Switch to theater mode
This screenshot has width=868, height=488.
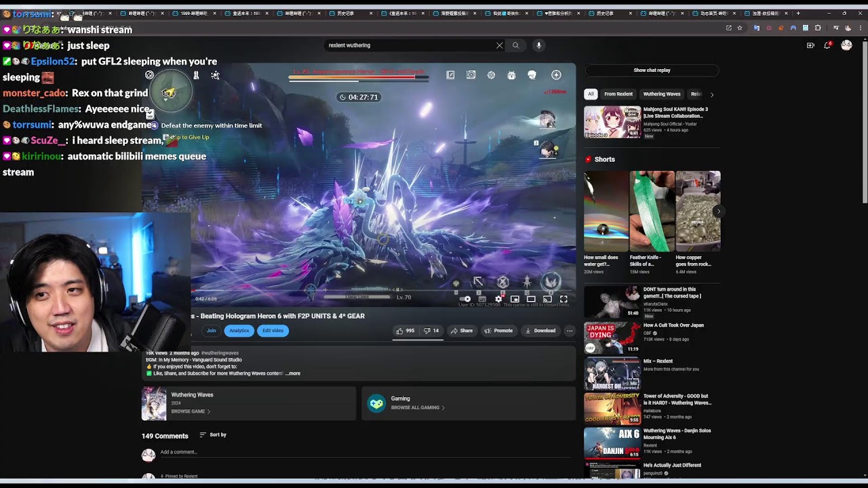pyautogui.click(x=531, y=299)
